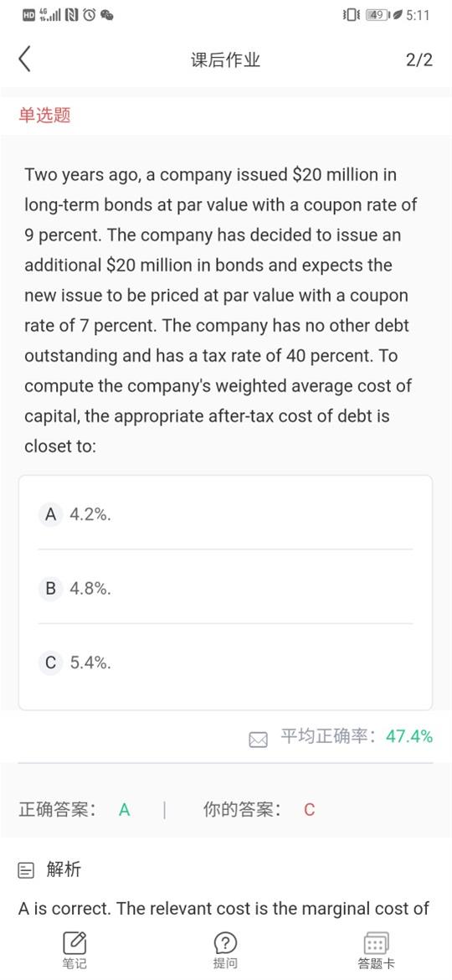Click the 解析 analysis document icon
The image size is (452, 980).
click(x=26, y=870)
